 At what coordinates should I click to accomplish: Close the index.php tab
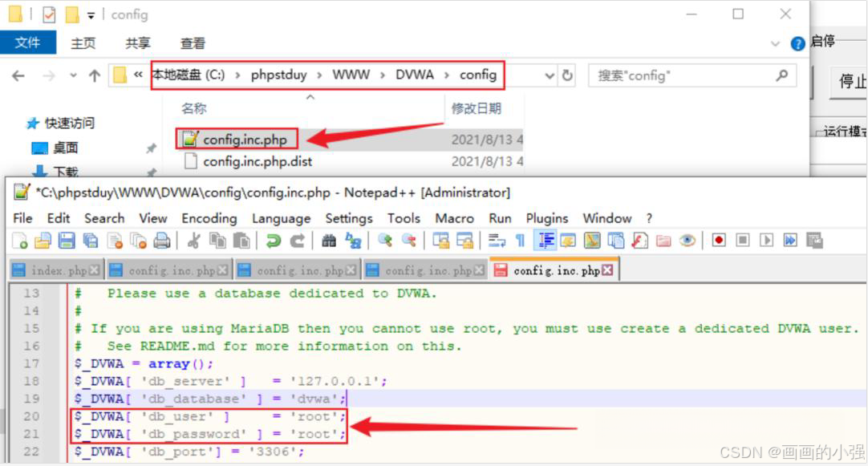[95, 270]
